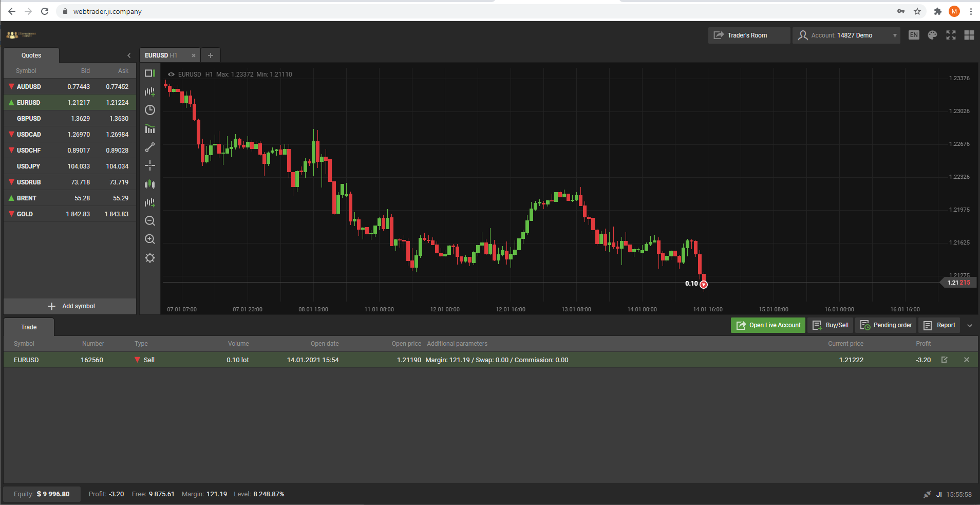Open Trader's Room
The image size is (980, 505).
point(749,35)
